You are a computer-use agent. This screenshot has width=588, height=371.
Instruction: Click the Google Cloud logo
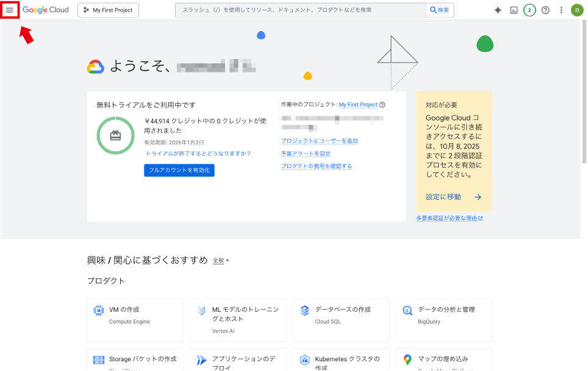coord(46,10)
